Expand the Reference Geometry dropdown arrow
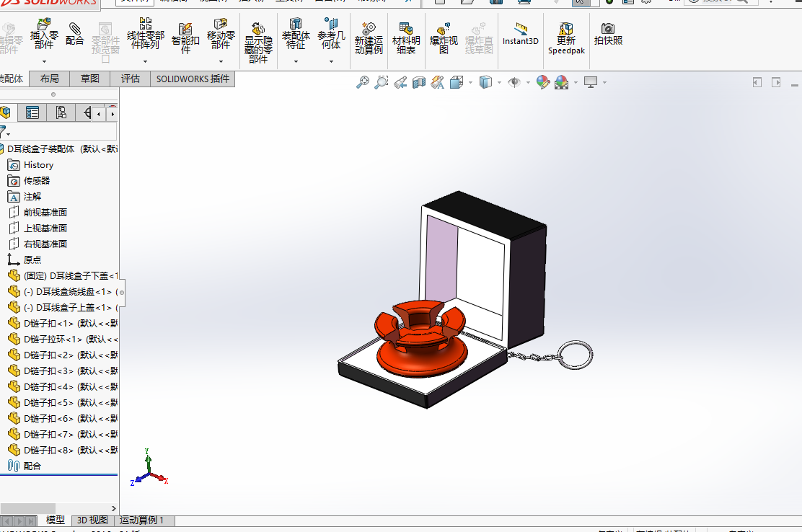This screenshot has width=802, height=532. tap(331, 61)
